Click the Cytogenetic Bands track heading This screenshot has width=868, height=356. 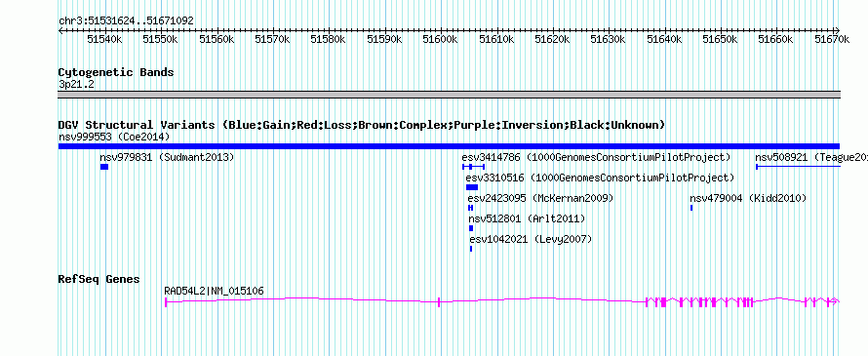click(116, 72)
